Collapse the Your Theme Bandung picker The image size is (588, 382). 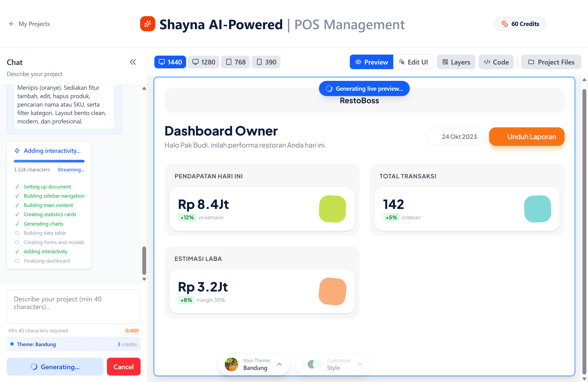tap(279, 364)
